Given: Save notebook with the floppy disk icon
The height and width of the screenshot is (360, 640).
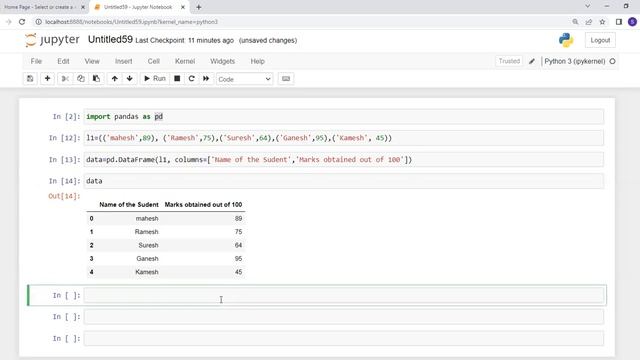Looking at the screenshot, I should (x=30, y=79).
